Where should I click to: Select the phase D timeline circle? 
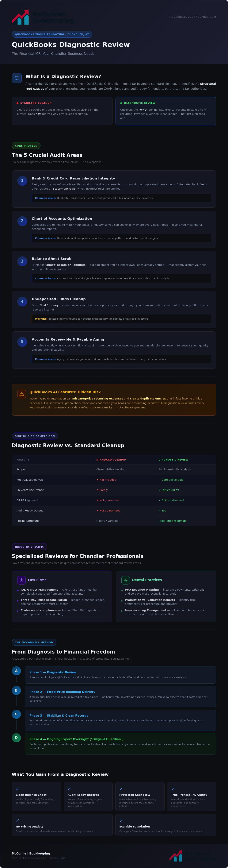click(16, 738)
